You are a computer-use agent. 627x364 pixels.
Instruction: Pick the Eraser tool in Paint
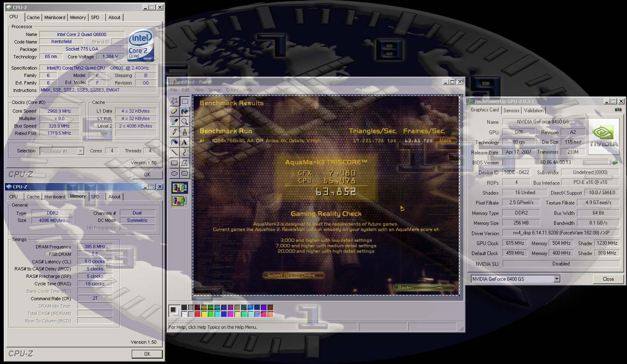(x=174, y=111)
